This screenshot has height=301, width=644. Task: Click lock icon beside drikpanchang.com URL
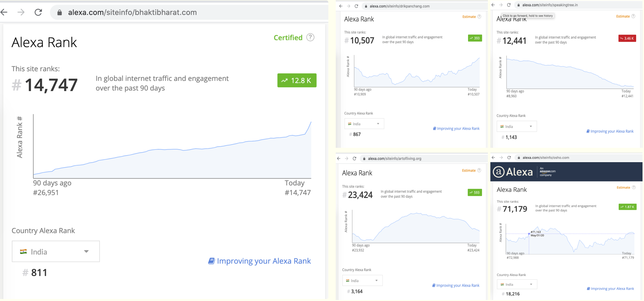pyautogui.click(x=366, y=6)
